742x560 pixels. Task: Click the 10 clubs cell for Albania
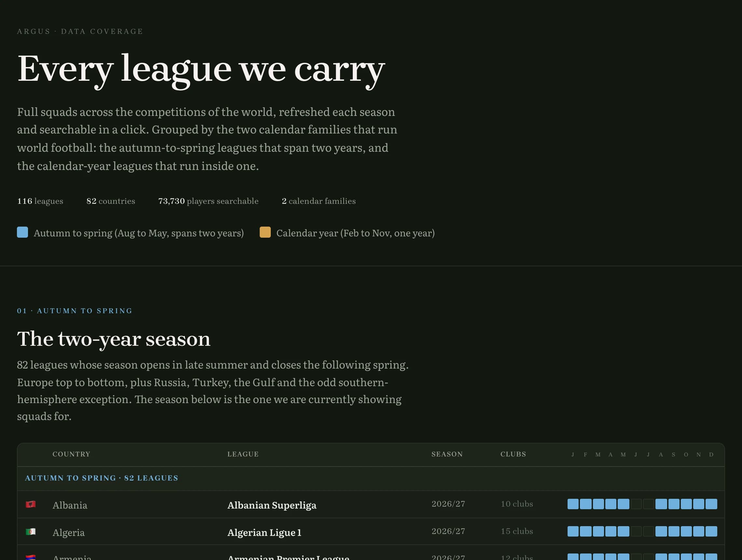click(516, 504)
